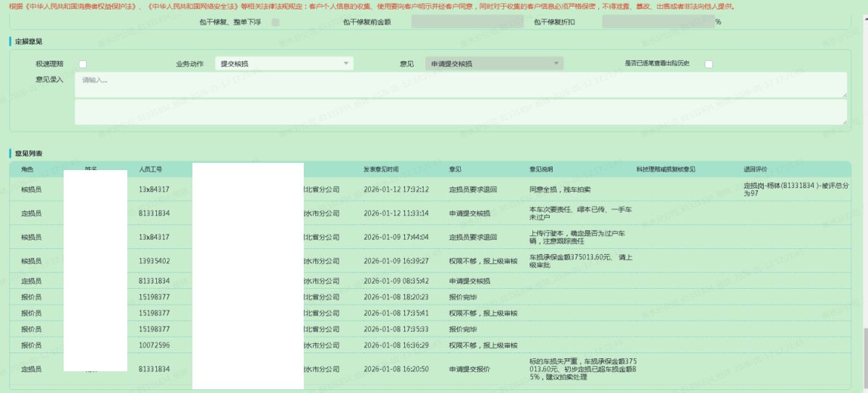Click the 人员工号 column header

150,169
